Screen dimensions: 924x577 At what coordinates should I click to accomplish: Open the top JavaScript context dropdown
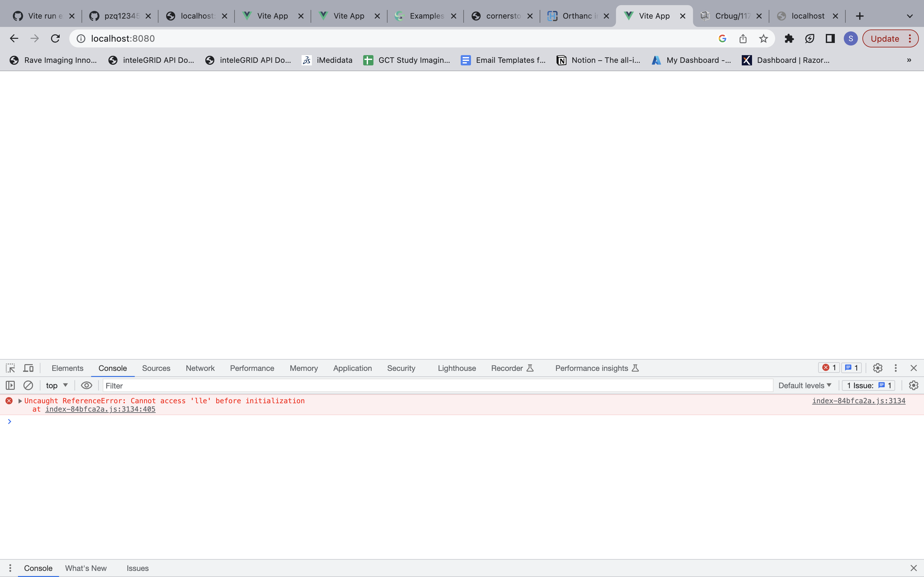[x=57, y=385]
